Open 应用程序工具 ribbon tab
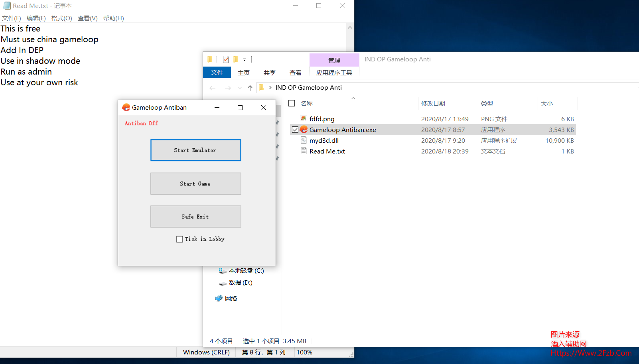The width and height of the screenshot is (639, 364). (x=334, y=73)
